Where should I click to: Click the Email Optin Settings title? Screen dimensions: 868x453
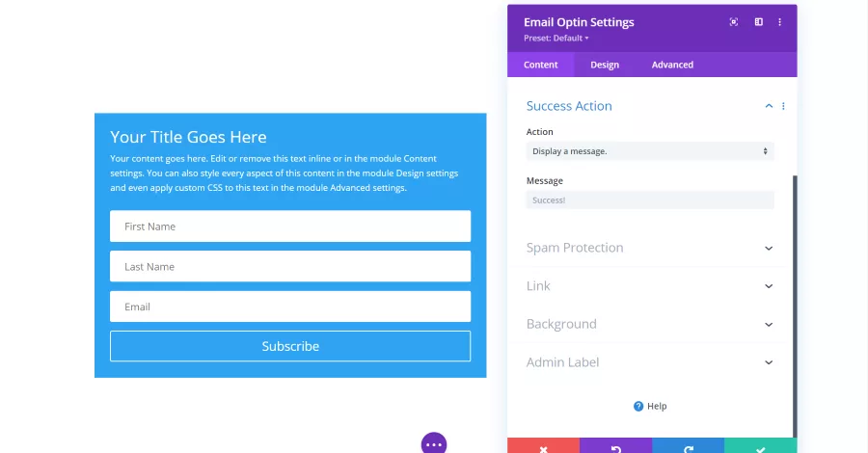579,22
